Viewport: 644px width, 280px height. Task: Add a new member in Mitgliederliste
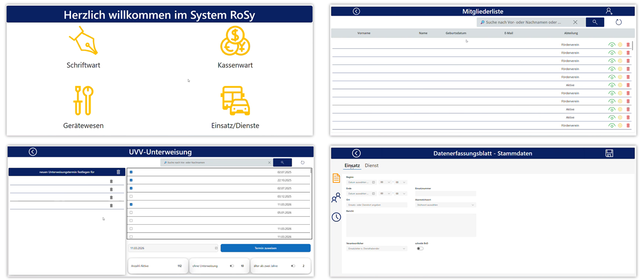tap(609, 11)
